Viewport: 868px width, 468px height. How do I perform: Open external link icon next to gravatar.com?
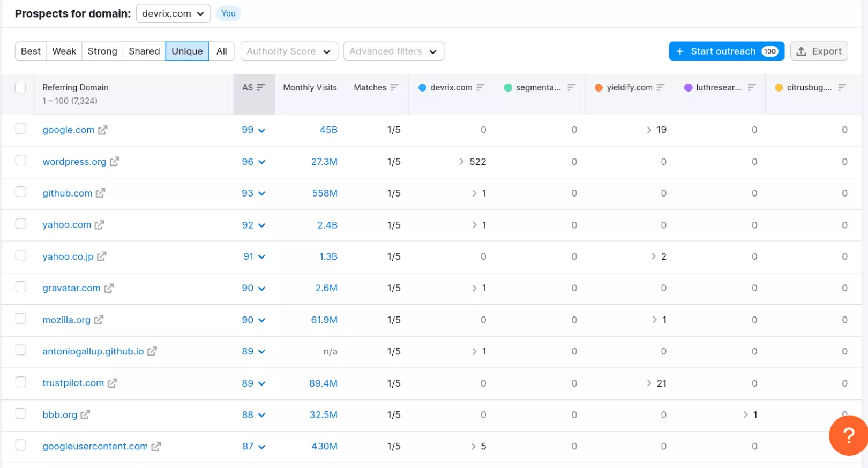tap(109, 288)
